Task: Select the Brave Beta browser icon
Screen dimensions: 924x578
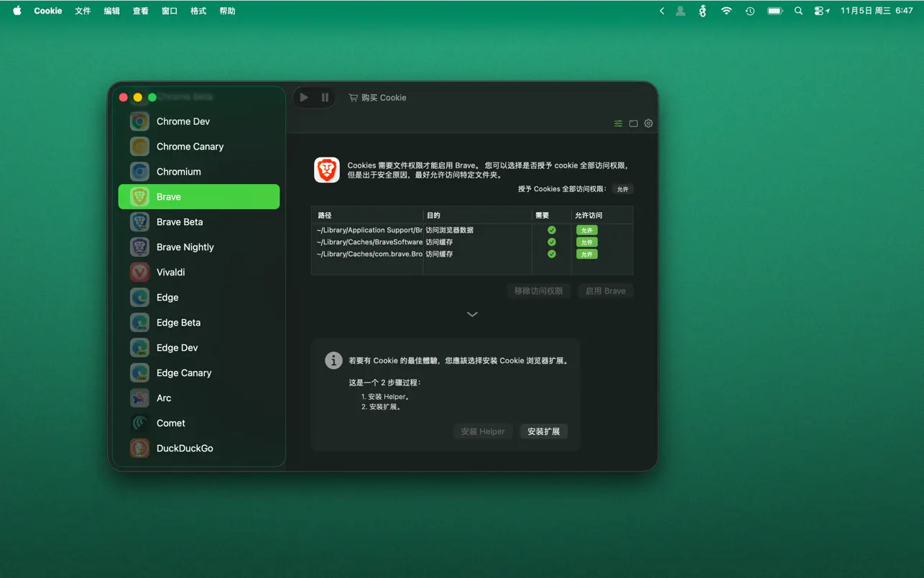Action: point(139,221)
